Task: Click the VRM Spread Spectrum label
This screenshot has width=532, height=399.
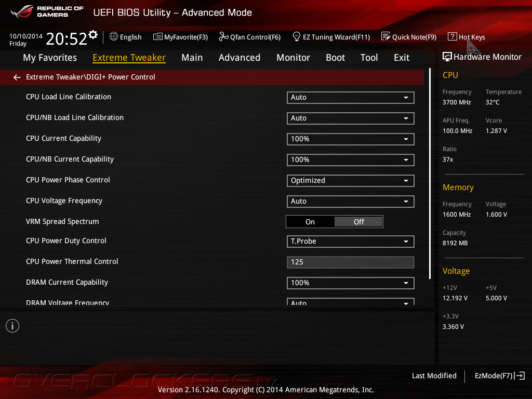Action: tap(62, 221)
